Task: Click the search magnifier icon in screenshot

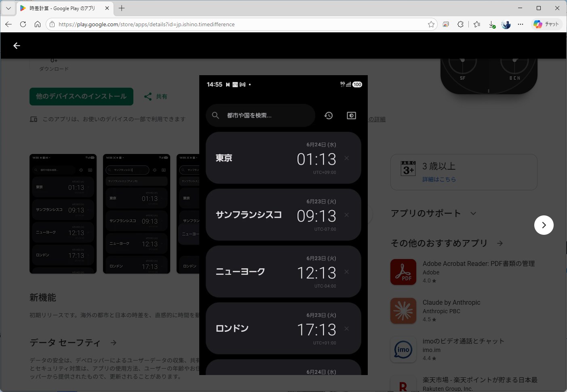Action: pos(216,116)
